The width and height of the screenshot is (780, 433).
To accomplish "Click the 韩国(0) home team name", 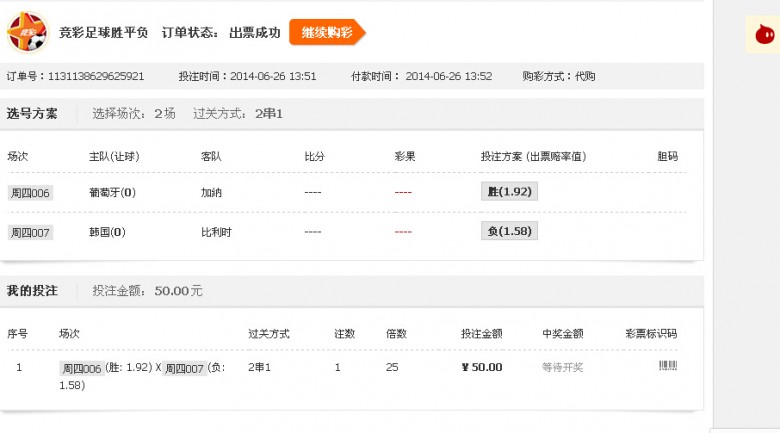I will (x=107, y=232).
